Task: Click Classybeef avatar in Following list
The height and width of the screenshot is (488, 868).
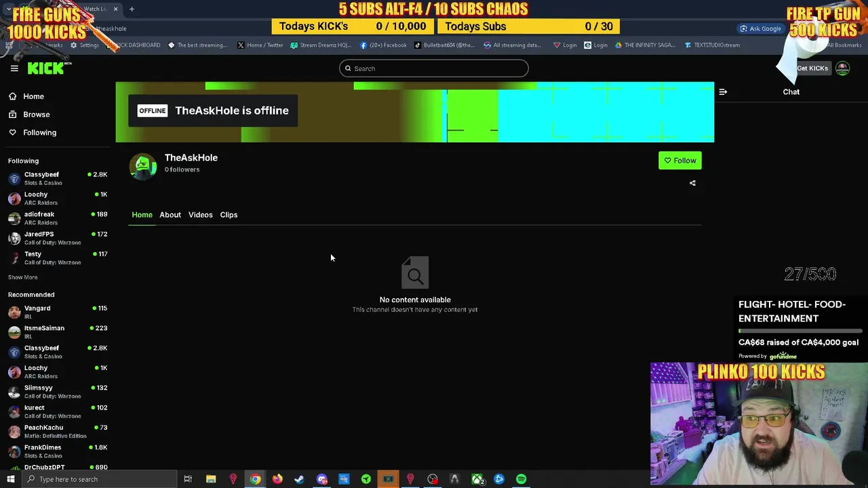Action: [14, 178]
